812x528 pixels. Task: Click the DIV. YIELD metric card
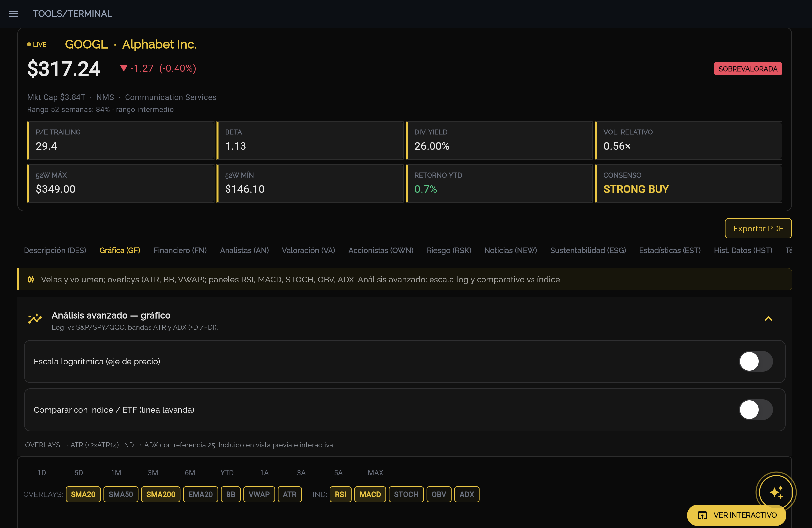coord(499,140)
